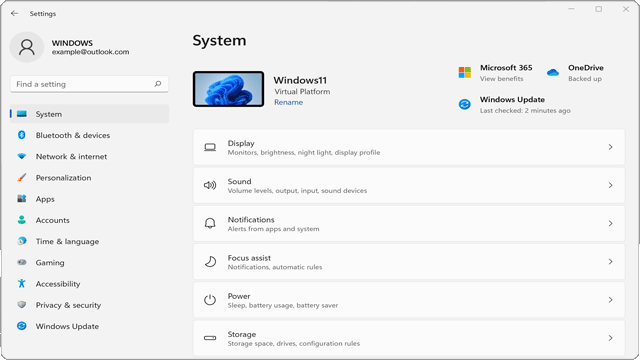Image resolution: width=640 pixels, height=360 pixels.
Task: Click the Storage drive icon
Action: [210, 338]
